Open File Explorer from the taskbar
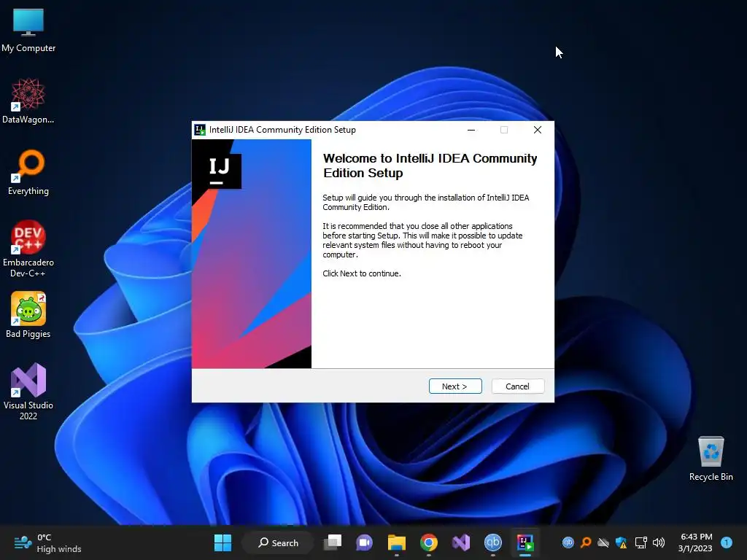Screen dimensions: 747x560 (x=396, y=542)
